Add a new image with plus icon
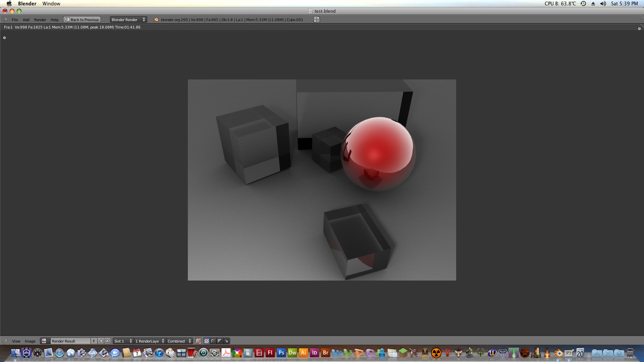The width and height of the screenshot is (644, 362). [x=101, y=341]
